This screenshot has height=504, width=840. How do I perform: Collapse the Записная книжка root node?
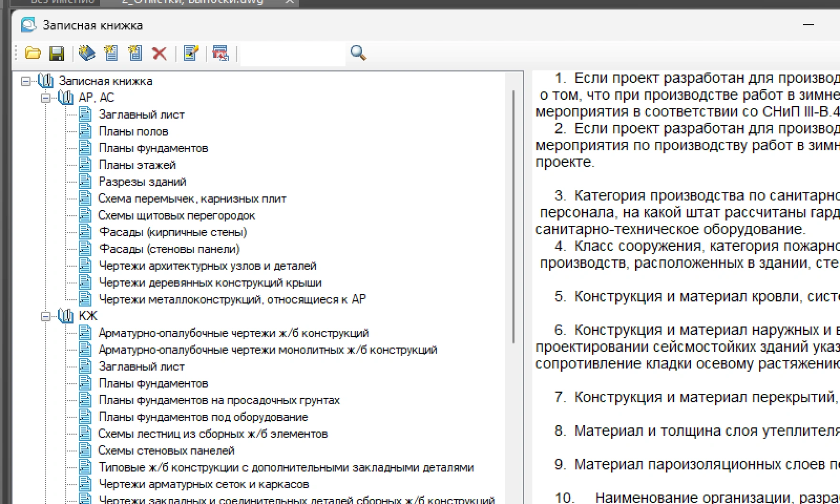coord(24,81)
